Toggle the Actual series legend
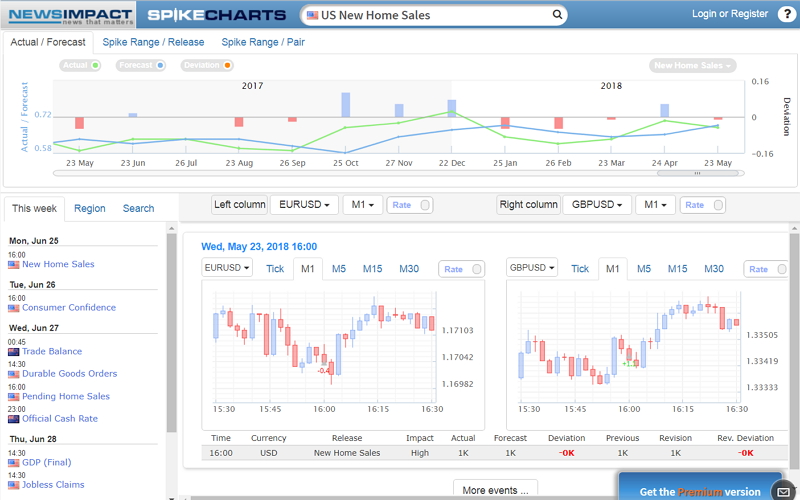The image size is (800, 500). click(80, 65)
